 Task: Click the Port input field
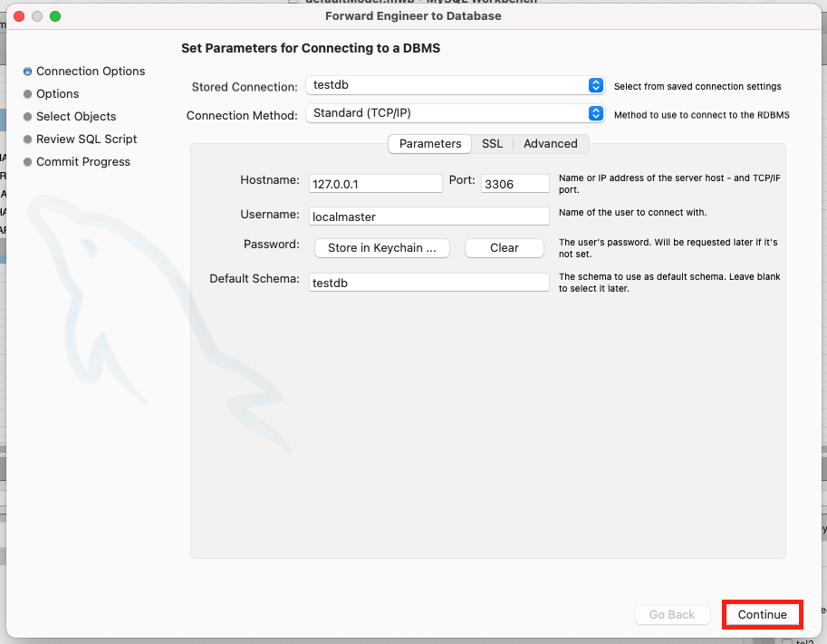[514, 184]
